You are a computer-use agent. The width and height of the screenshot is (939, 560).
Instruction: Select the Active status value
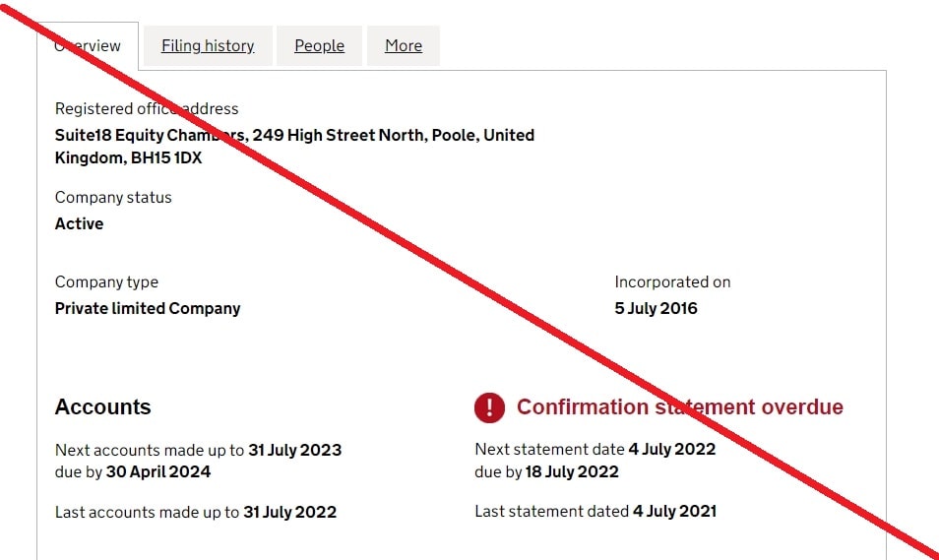pyautogui.click(x=79, y=223)
